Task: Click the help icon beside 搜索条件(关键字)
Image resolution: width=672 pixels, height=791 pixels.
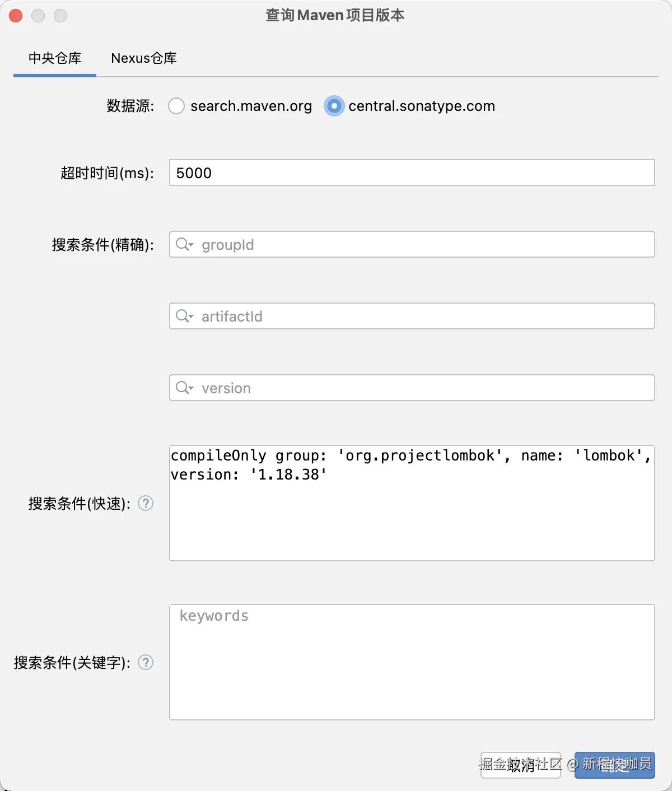Action: coord(146,663)
